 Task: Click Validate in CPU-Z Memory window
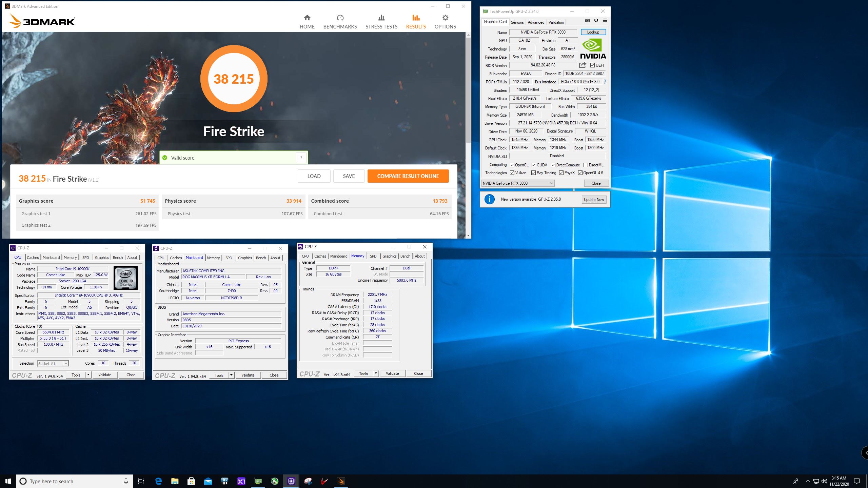point(392,373)
